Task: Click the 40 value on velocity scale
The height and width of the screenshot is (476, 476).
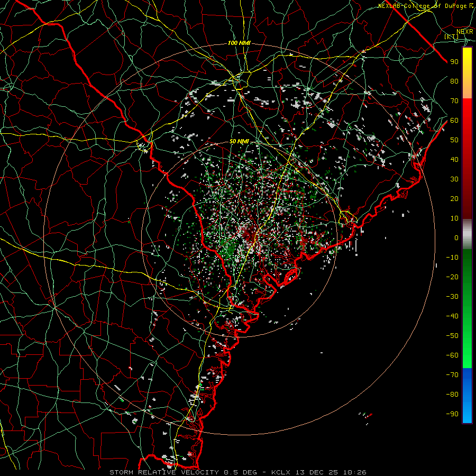Action: pos(454,160)
